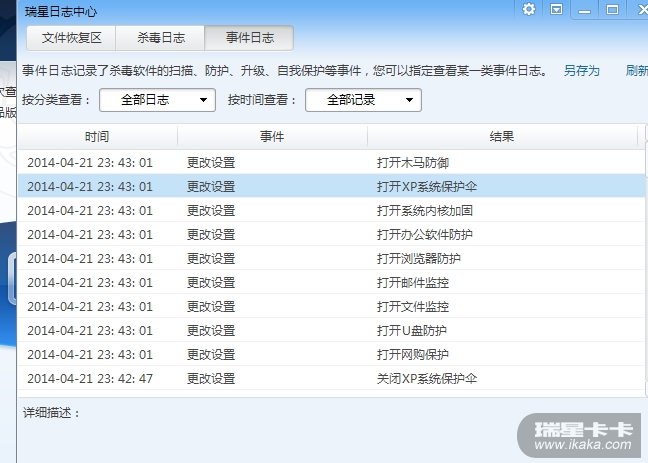Image resolution: width=648 pixels, height=463 pixels.
Task: Select the 打开浏览器防护 log row
Action: pyautogui.click(x=331, y=258)
